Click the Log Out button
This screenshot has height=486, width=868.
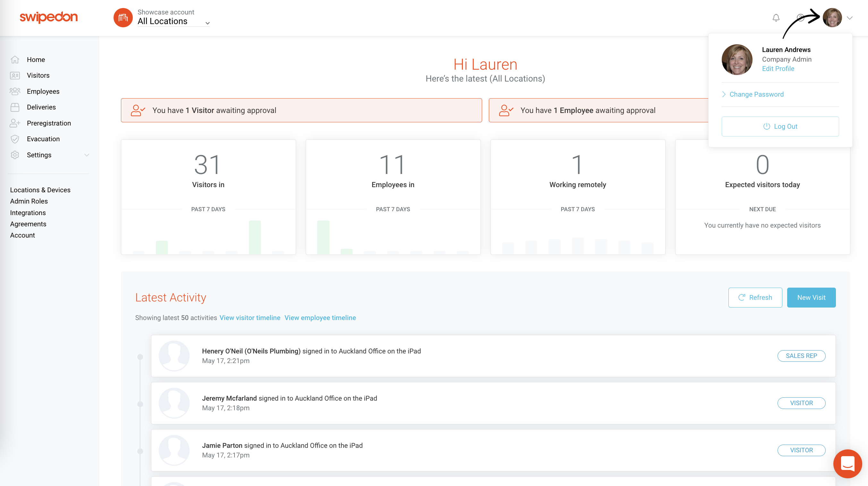click(x=780, y=126)
